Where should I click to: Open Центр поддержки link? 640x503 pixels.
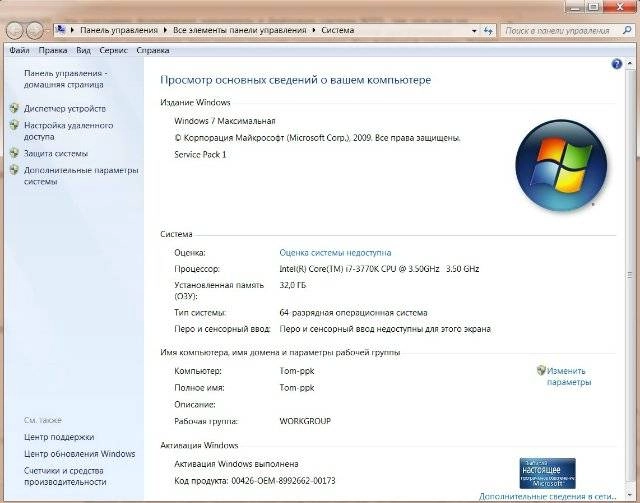59,437
